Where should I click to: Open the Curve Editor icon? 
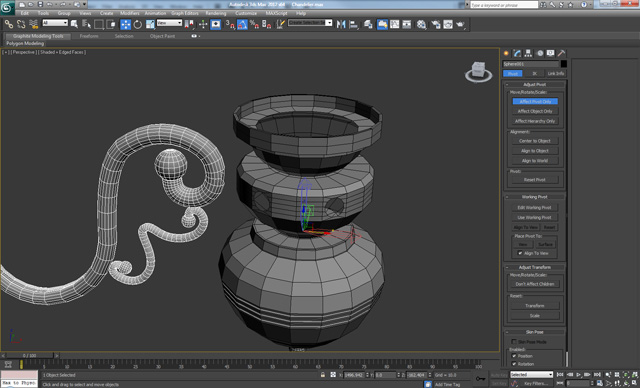point(395,24)
